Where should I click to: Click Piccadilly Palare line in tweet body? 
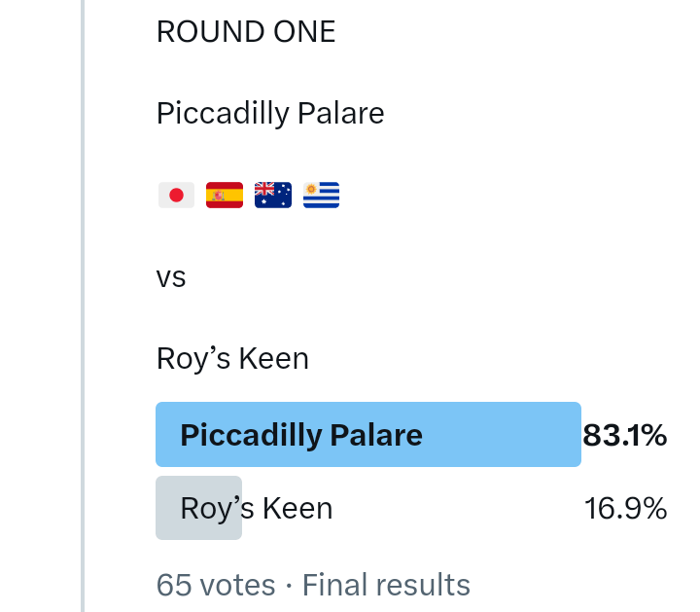(x=270, y=114)
